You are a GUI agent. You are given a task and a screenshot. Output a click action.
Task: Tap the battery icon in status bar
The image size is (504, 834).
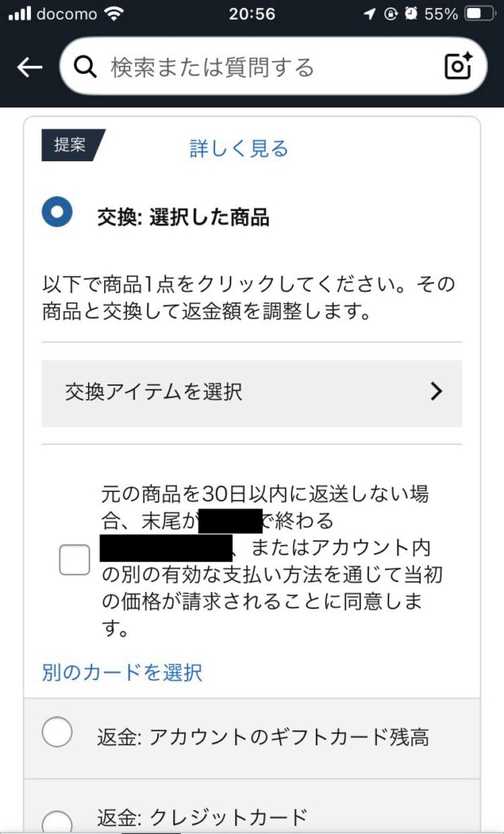click(479, 14)
